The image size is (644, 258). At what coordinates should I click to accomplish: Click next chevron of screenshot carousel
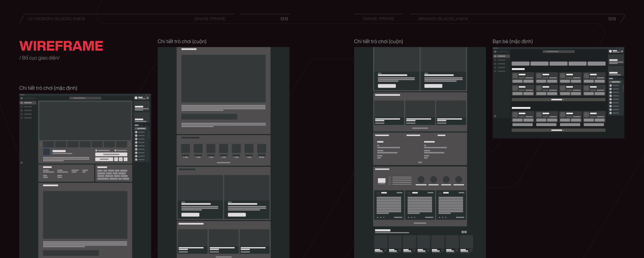click(x=130, y=144)
